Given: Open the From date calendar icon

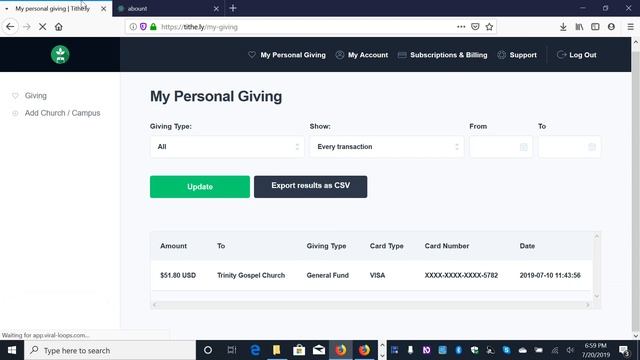Looking at the screenshot, I should (524, 147).
